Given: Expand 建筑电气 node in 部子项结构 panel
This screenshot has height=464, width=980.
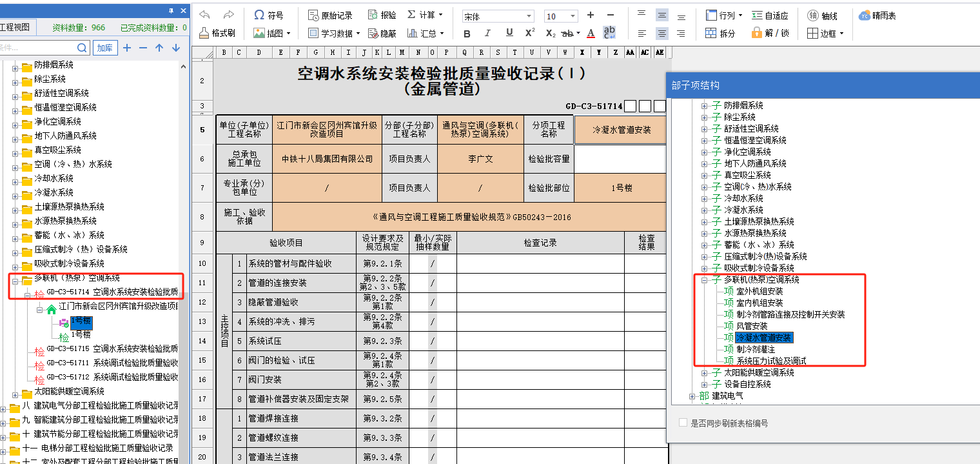Looking at the screenshot, I should (x=692, y=396).
